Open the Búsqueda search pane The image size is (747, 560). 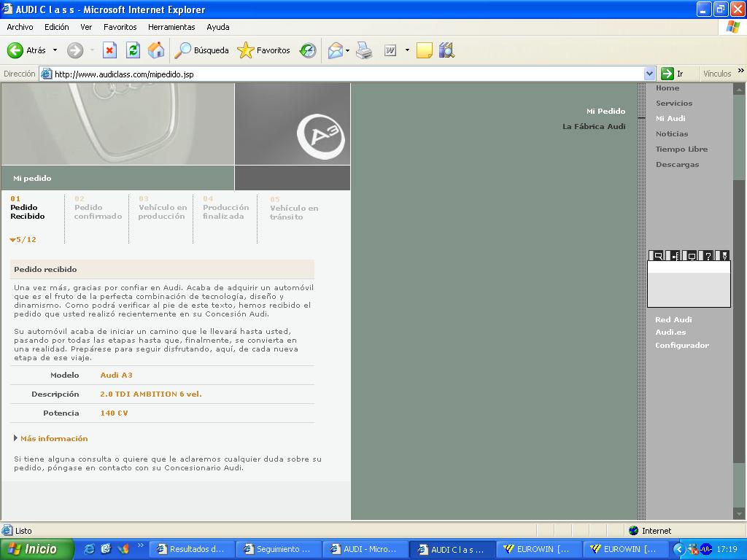201,50
